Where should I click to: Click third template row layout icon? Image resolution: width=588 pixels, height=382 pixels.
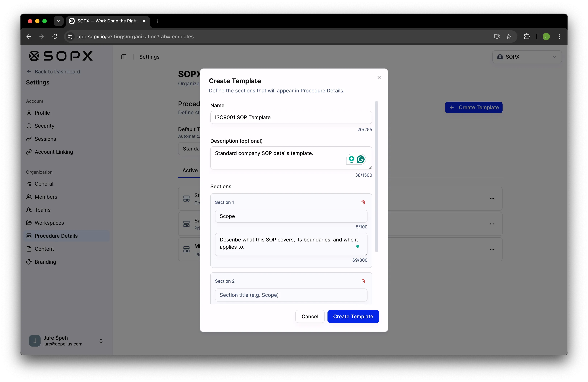(x=186, y=249)
